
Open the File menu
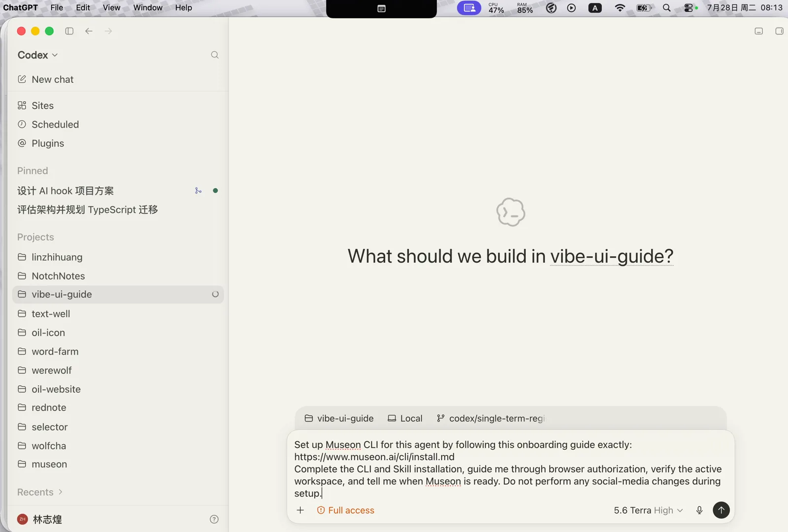pyautogui.click(x=57, y=8)
